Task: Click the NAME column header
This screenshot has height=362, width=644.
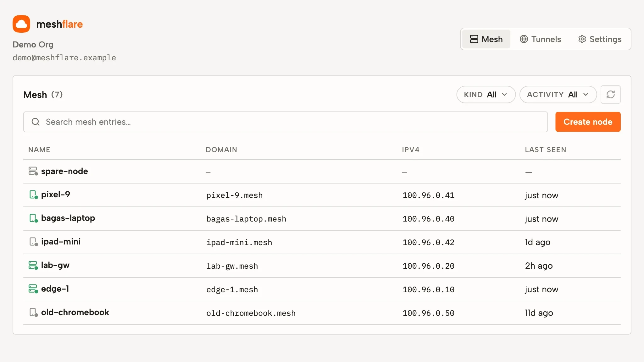Action: [39, 150]
